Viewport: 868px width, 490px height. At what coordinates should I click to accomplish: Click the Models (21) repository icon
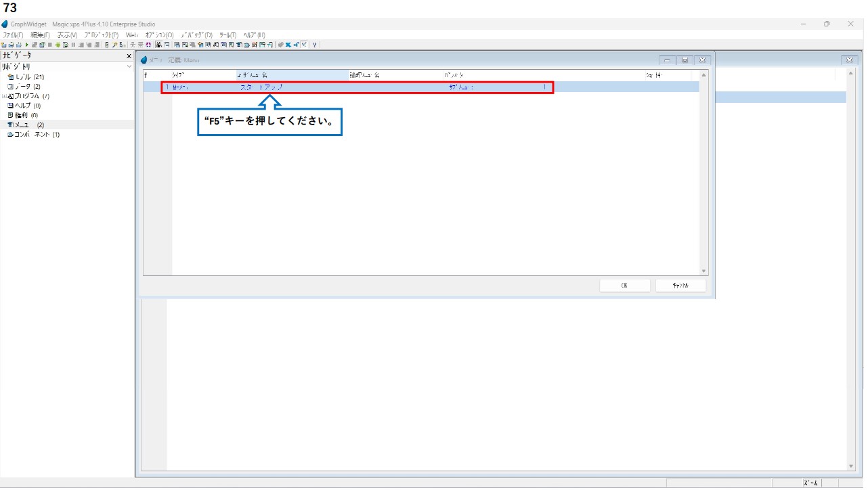(10, 77)
